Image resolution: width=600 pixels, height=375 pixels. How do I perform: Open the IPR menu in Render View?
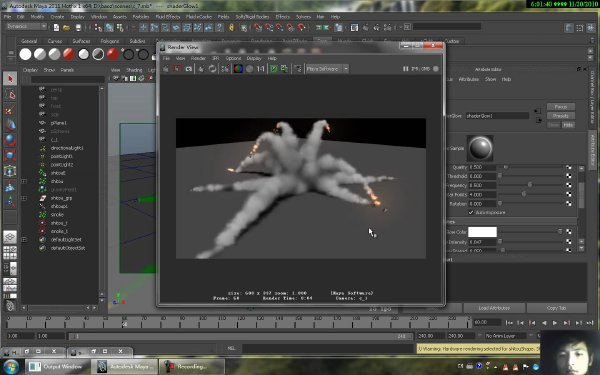[216, 59]
